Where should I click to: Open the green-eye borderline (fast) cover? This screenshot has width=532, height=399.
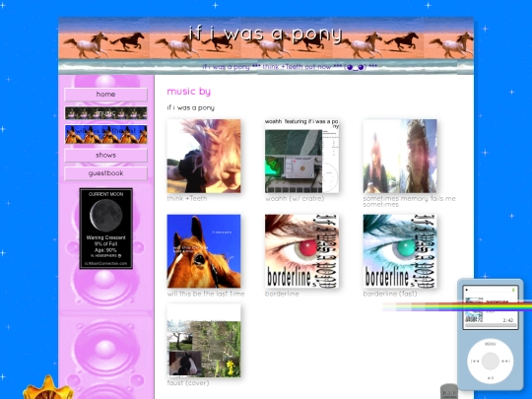(x=400, y=251)
